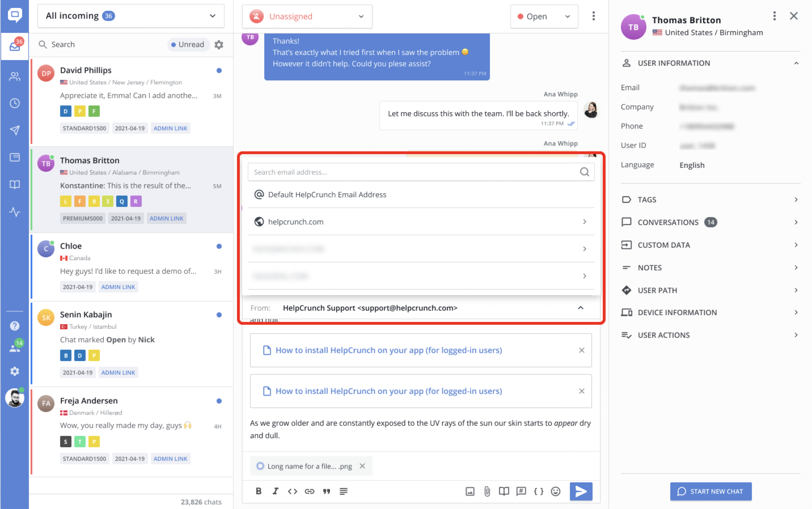812x509 pixels.
Task: Collapse the From email address selector
Action: pyautogui.click(x=581, y=308)
